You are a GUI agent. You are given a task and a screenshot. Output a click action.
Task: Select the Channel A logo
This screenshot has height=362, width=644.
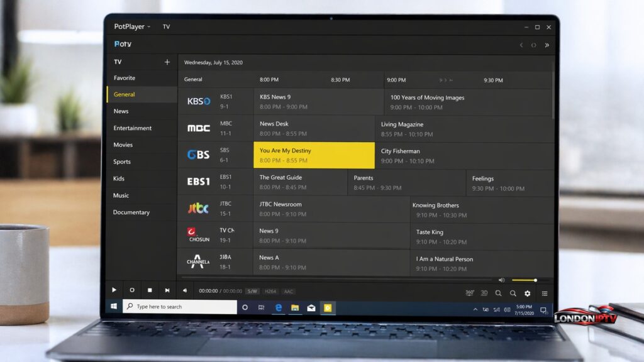[x=198, y=261]
